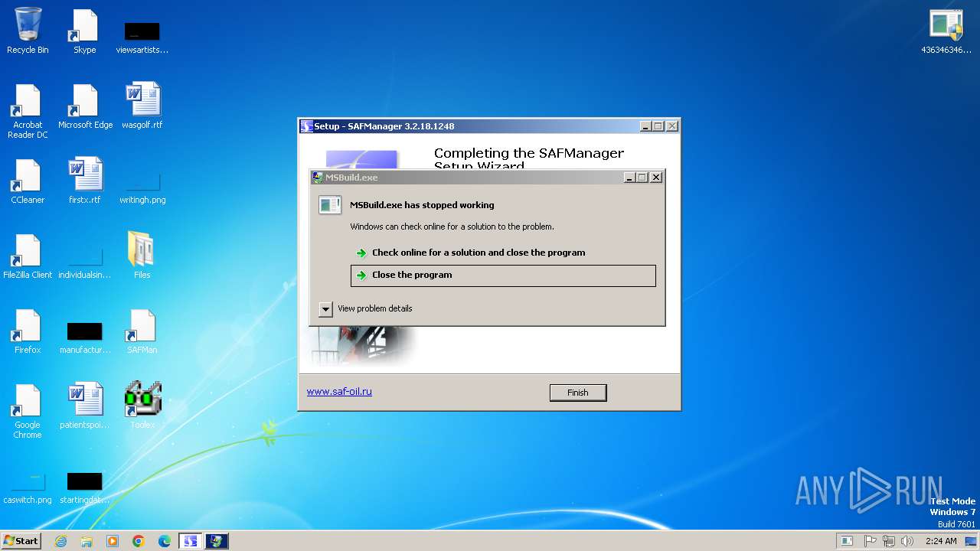The image size is (980, 551).
Task: Open the www.saf-oil.ru link
Action: tap(339, 391)
